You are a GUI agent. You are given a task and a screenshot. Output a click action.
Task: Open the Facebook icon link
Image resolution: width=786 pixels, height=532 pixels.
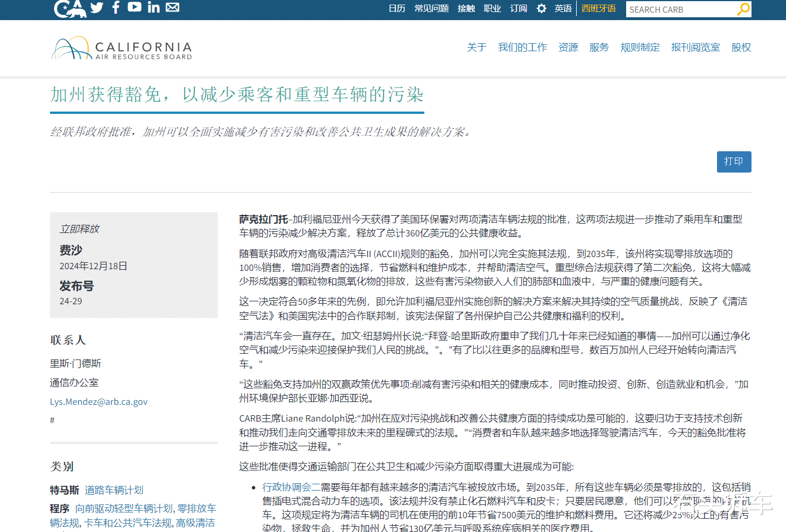(116, 7)
